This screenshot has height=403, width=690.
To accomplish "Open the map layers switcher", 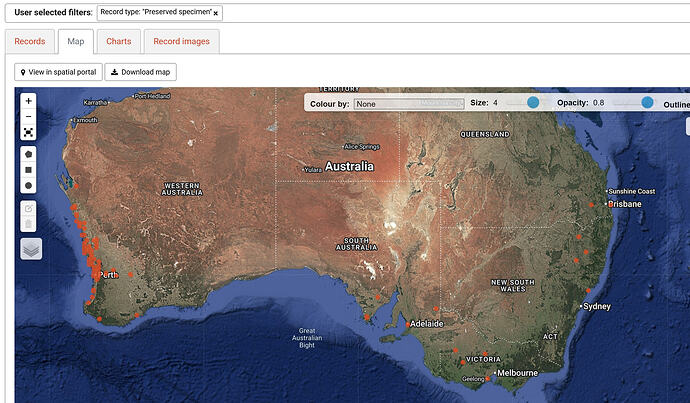I will [31, 249].
